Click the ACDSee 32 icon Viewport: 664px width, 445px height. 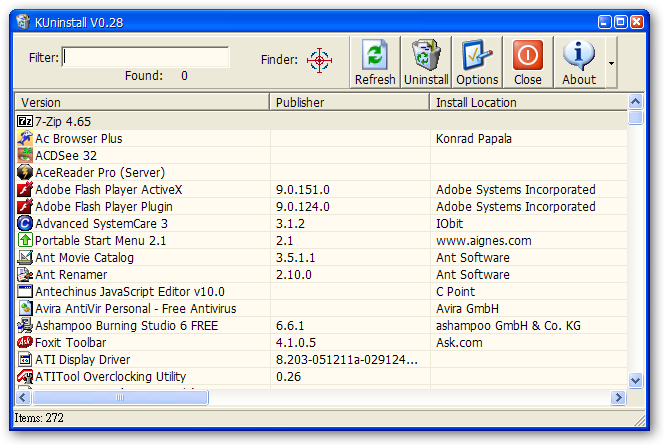pos(25,155)
